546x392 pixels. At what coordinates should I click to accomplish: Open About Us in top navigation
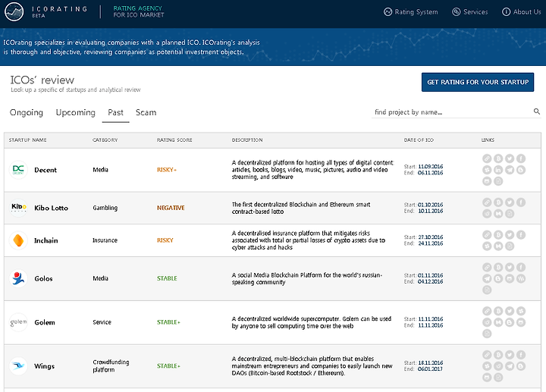(521, 12)
